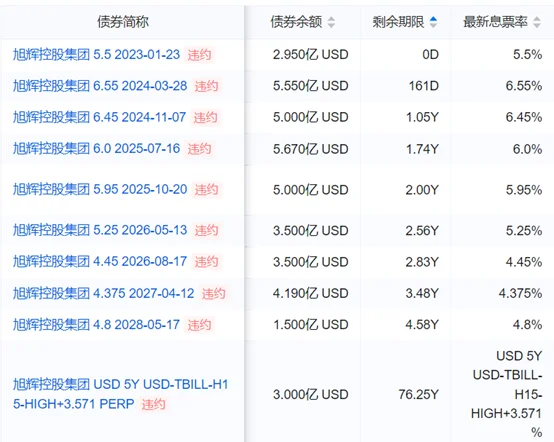Screen dimensions: 554x442
Task: Click 违约 tag on 6.55 2024-03-28 bond
Action: 206,86
